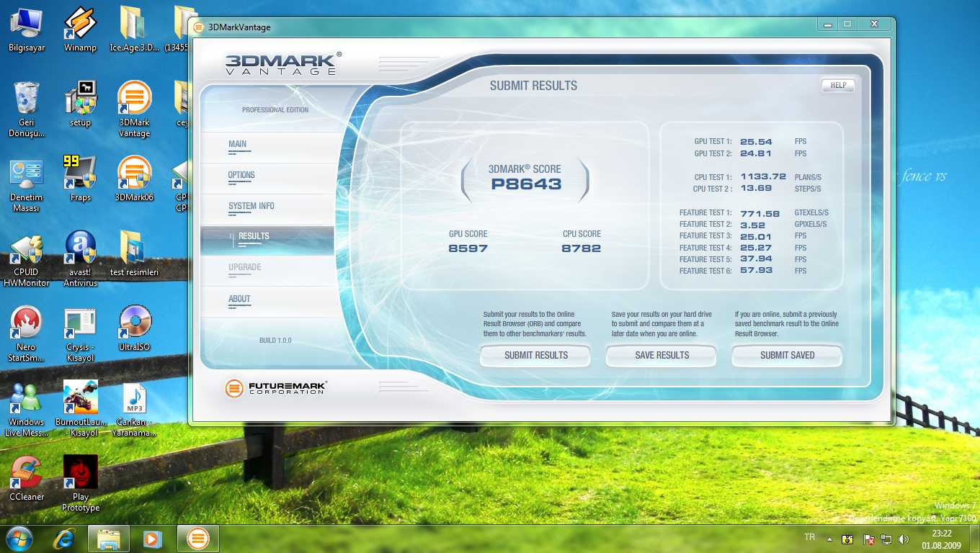Click FEATURE TEST 2 value 3.52
The image size is (980, 553).
752,225
